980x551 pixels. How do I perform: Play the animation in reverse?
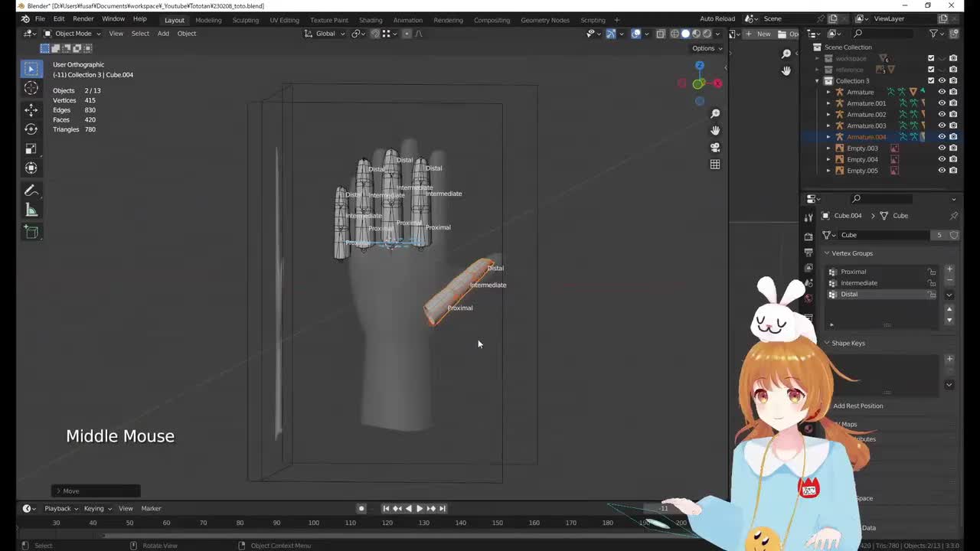(408, 508)
